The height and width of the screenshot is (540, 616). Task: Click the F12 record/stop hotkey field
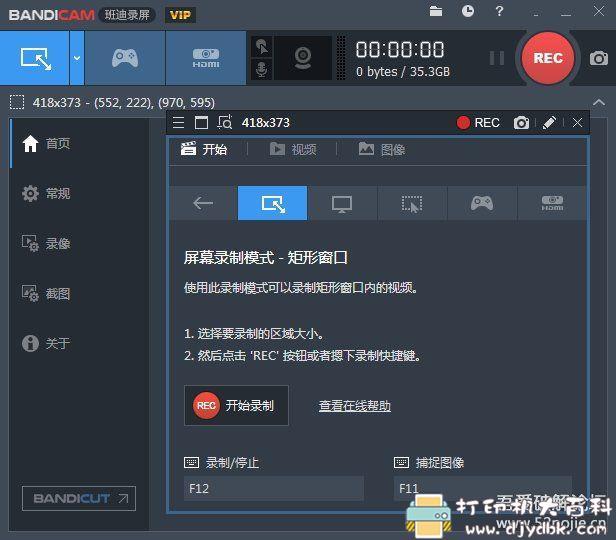click(x=274, y=489)
